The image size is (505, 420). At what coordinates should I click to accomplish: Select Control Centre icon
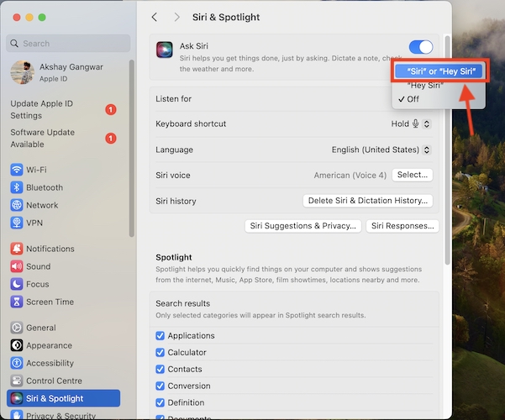pyautogui.click(x=17, y=381)
